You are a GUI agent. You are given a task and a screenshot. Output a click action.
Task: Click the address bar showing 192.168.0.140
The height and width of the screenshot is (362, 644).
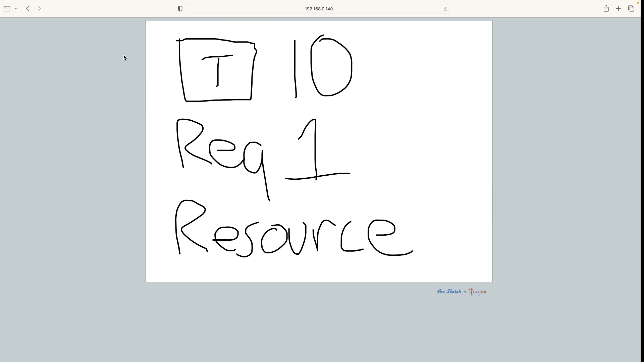318,9
